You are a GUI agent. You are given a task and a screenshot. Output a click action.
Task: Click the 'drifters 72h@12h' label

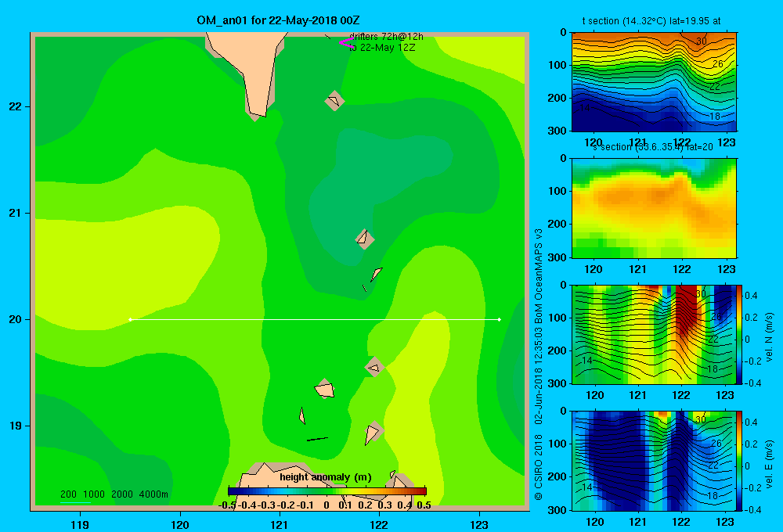386,37
